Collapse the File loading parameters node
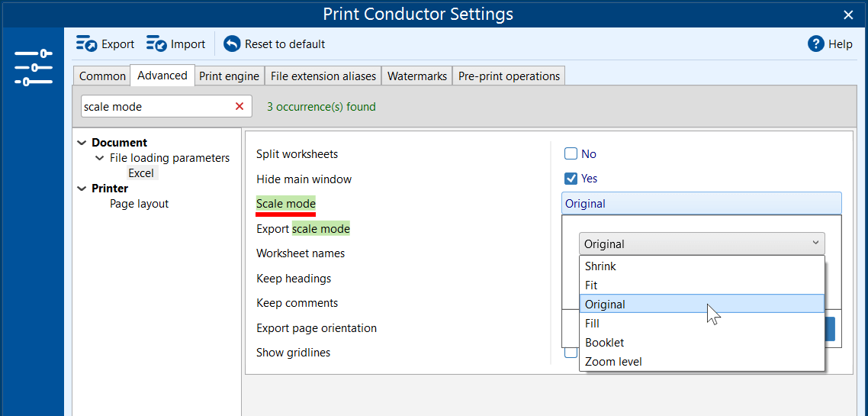This screenshot has width=868, height=416. [x=100, y=158]
